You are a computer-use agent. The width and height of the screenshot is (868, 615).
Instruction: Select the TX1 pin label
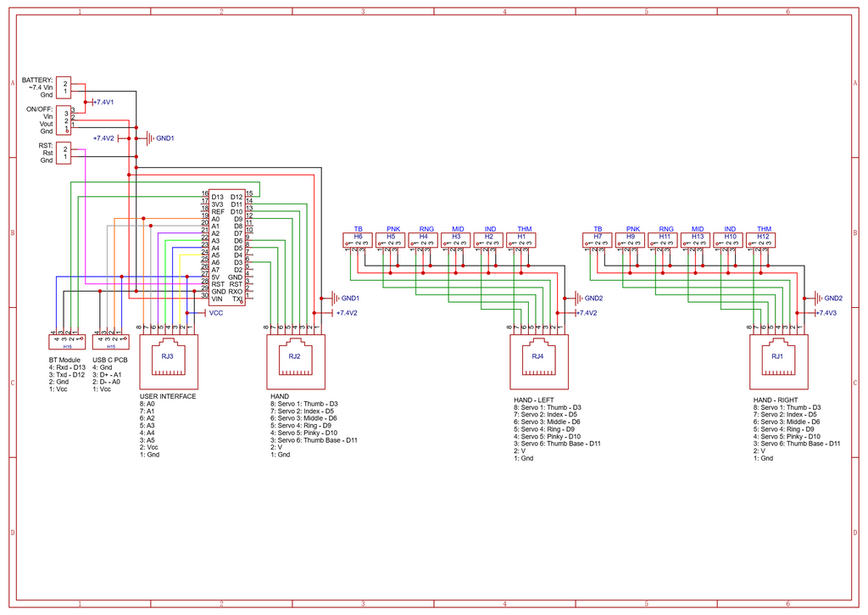tap(237, 299)
